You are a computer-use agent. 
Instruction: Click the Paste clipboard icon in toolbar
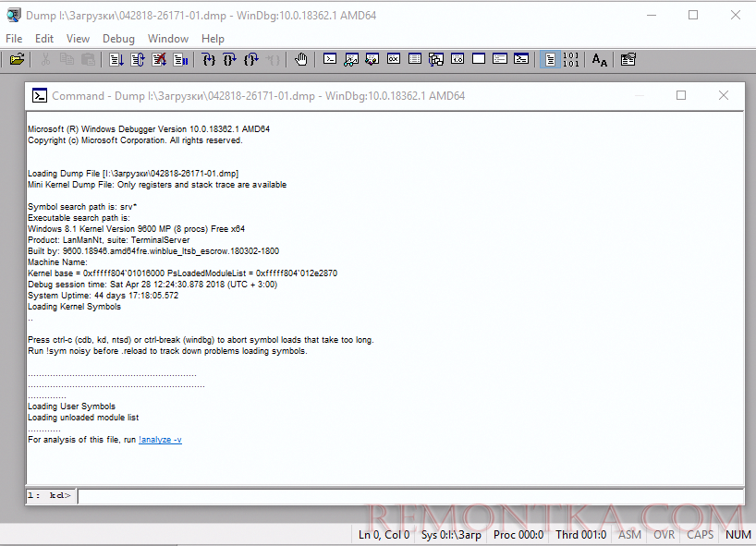coord(88,60)
